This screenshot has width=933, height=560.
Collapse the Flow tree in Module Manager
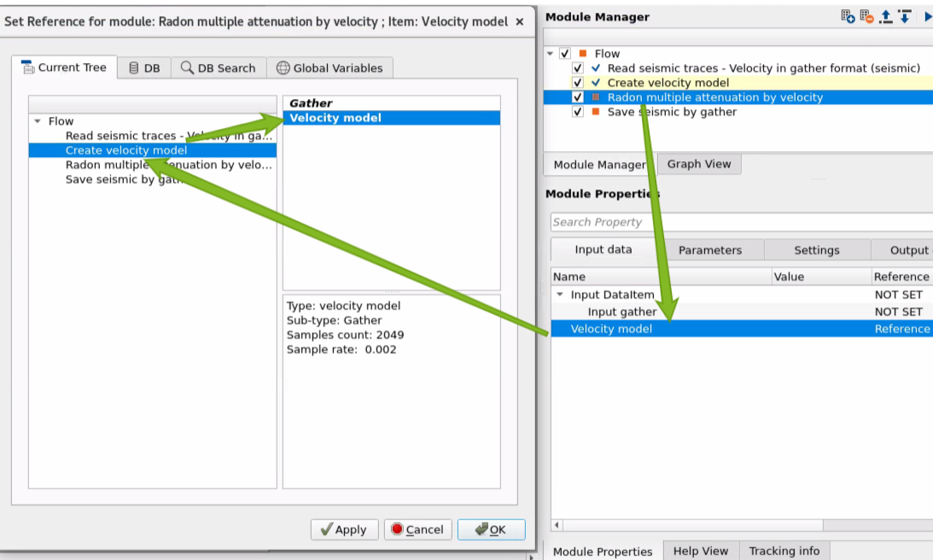click(x=550, y=53)
